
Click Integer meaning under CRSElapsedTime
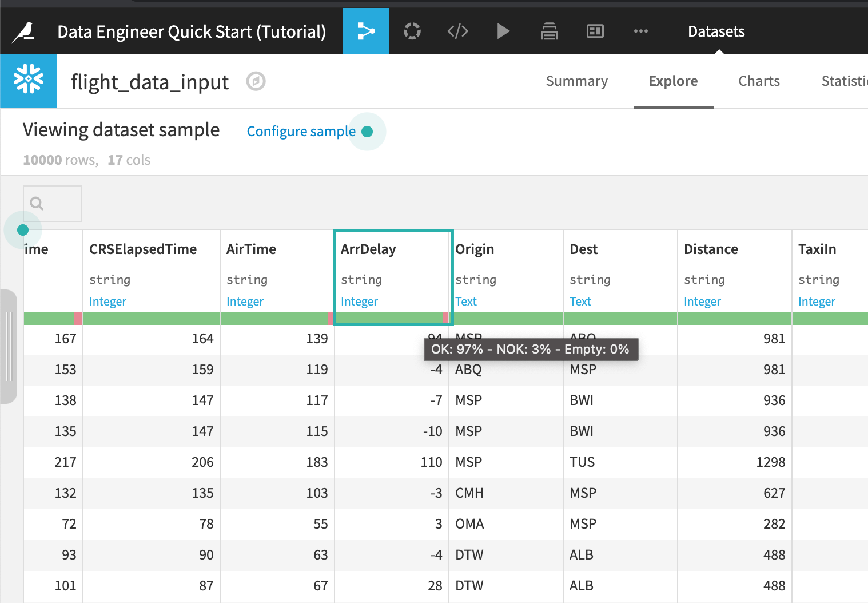[x=107, y=301]
